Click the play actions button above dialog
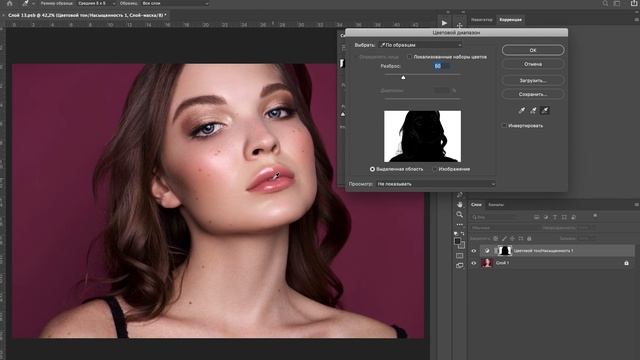 444,23
